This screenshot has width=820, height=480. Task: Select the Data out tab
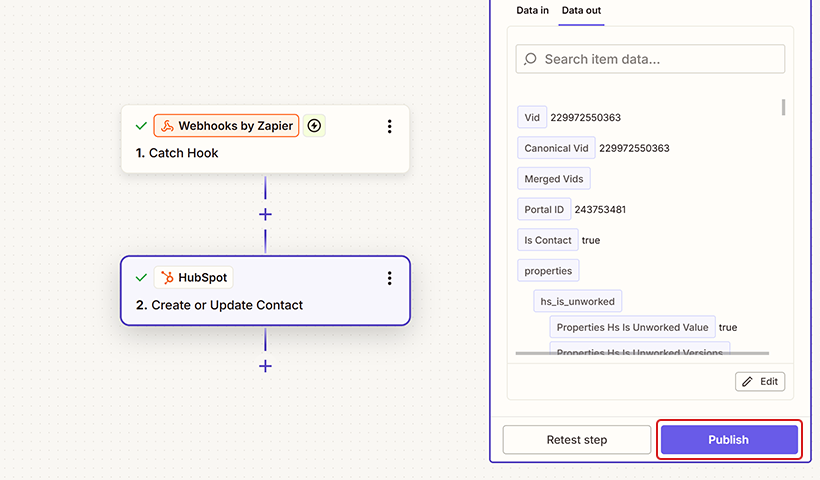coord(582,10)
